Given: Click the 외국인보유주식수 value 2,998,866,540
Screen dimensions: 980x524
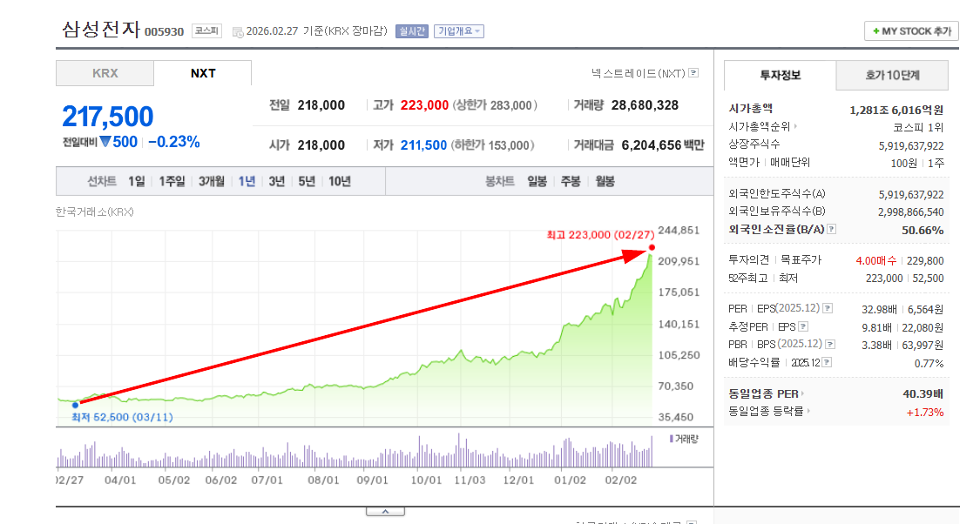Looking at the screenshot, I should click(911, 212).
